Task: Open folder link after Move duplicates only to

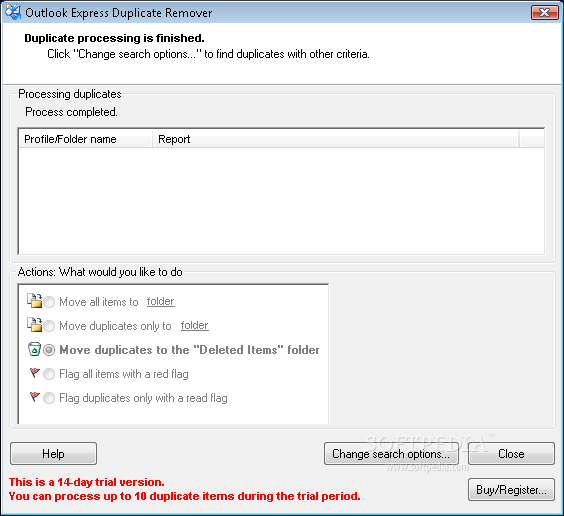Action: (194, 325)
